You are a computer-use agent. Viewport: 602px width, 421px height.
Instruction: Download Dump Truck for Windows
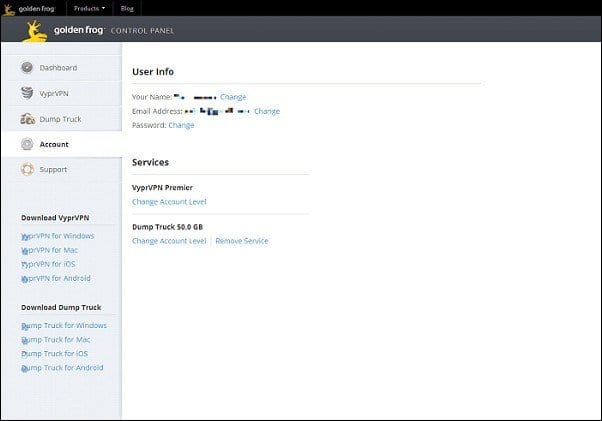(x=64, y=325)
